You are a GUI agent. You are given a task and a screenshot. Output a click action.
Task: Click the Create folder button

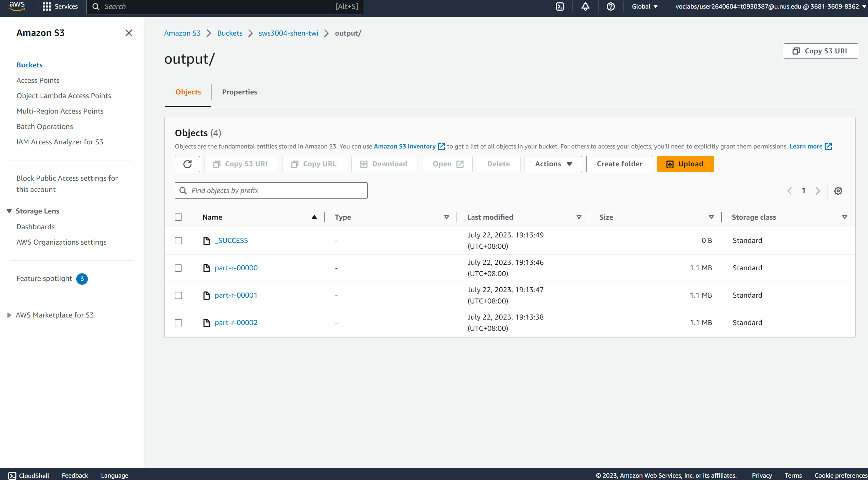pyautogui.click(x=619, y=164)
